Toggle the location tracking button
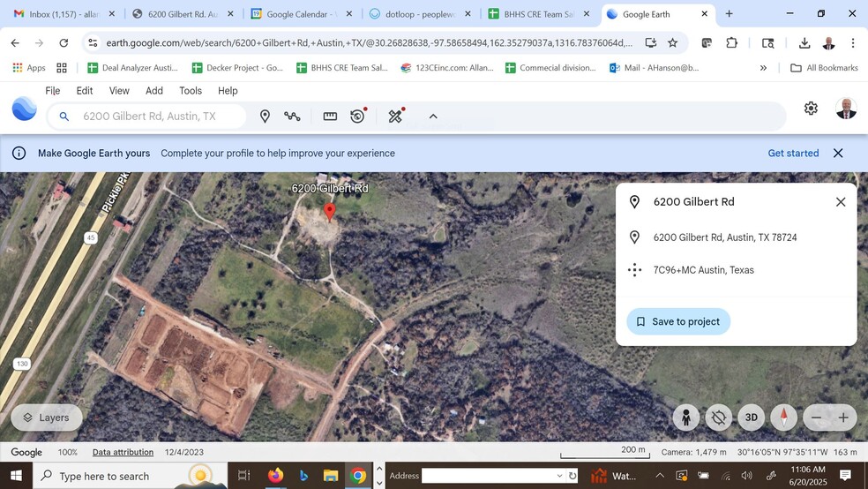The width and height of the screenshot is (868, 489). (x=719, y=418)
